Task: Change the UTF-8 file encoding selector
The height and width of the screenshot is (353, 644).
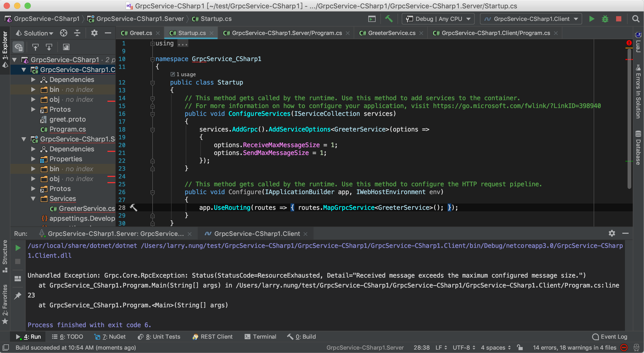Action: 464,348
